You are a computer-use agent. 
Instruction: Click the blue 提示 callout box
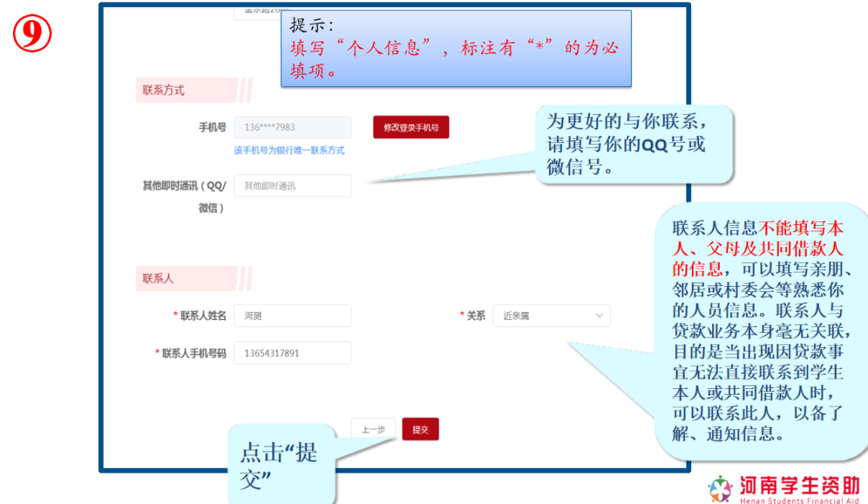[x=454, y=46]
